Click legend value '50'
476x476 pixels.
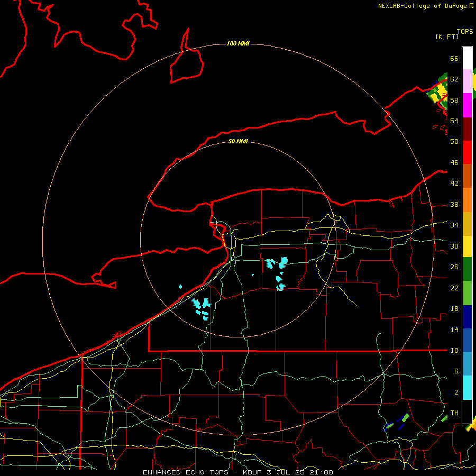point(454,141)
